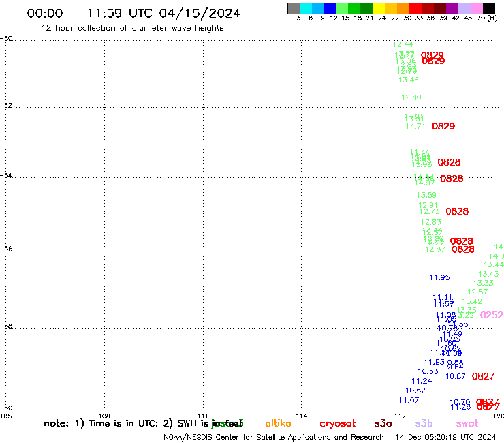
Task: Click the '14 Dec 05:20:19 UTC 2024' timestamp
Action: point(445,438)
